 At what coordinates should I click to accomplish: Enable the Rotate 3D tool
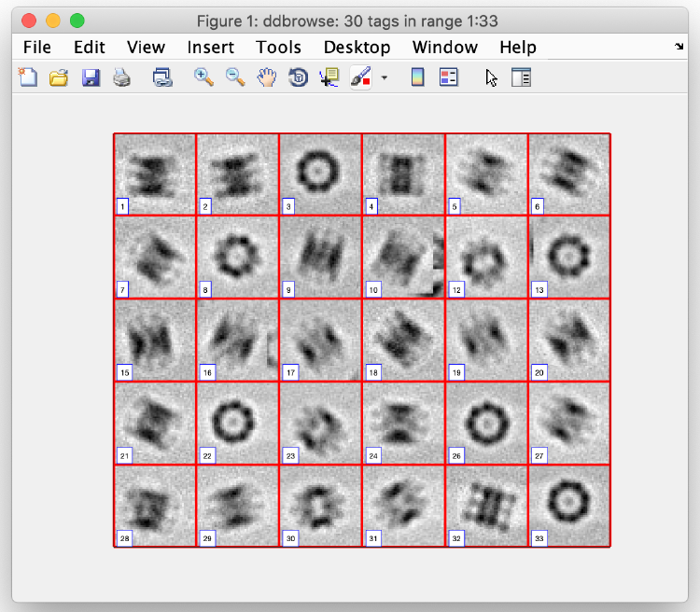tap(299, 77)
